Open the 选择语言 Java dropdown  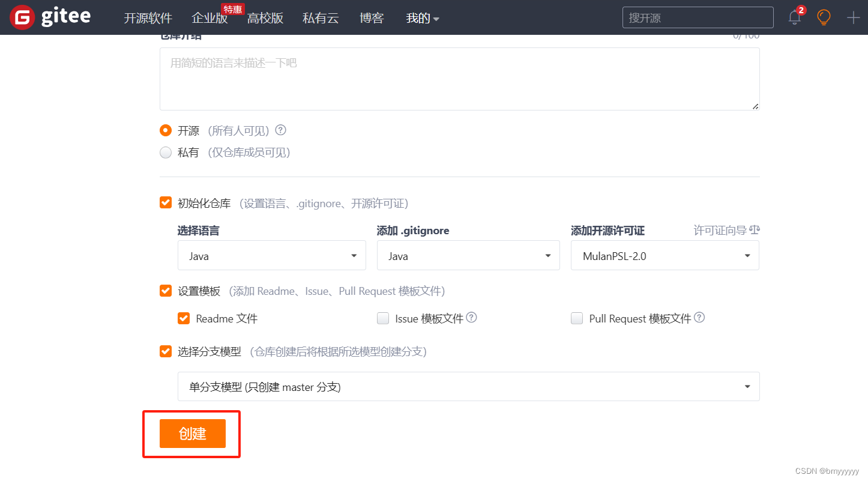click(272, 256)
